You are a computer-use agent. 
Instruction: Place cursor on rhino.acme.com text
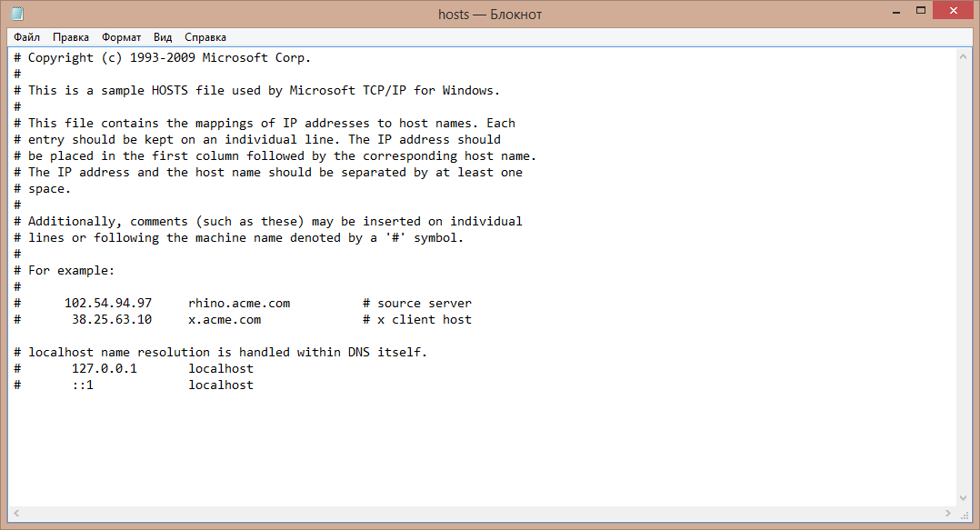click(x=239, y=303)
